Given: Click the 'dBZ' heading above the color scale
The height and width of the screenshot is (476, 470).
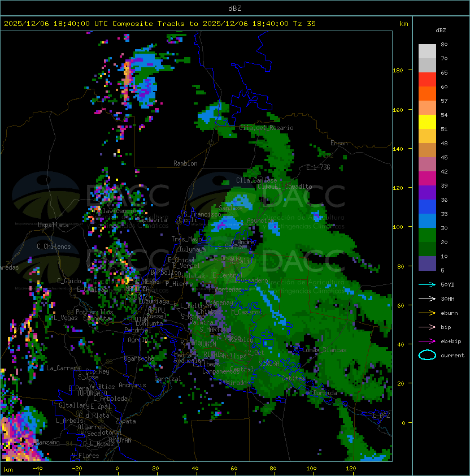Looking at the screenshot, I should (441, 31).
